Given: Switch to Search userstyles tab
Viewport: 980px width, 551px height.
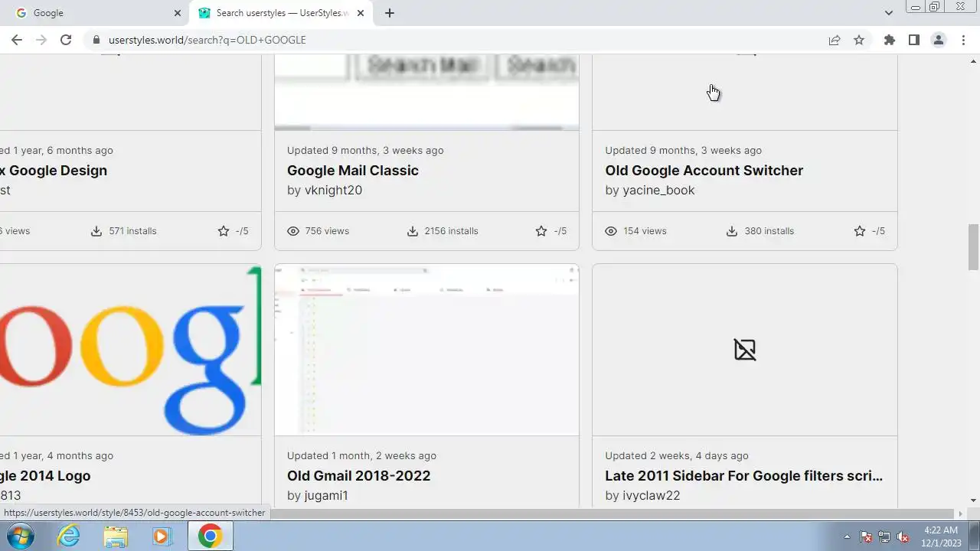Looking at the screenshot, I should (281, 13).
